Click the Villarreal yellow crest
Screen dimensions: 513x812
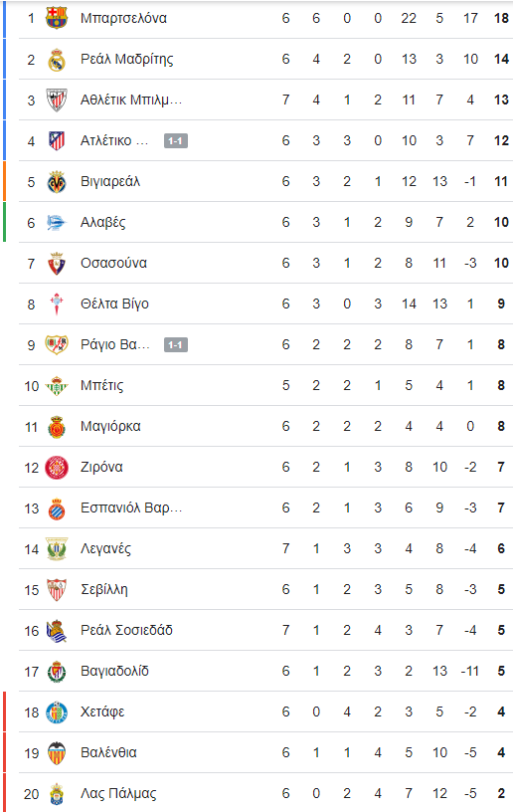click(57, 182)
